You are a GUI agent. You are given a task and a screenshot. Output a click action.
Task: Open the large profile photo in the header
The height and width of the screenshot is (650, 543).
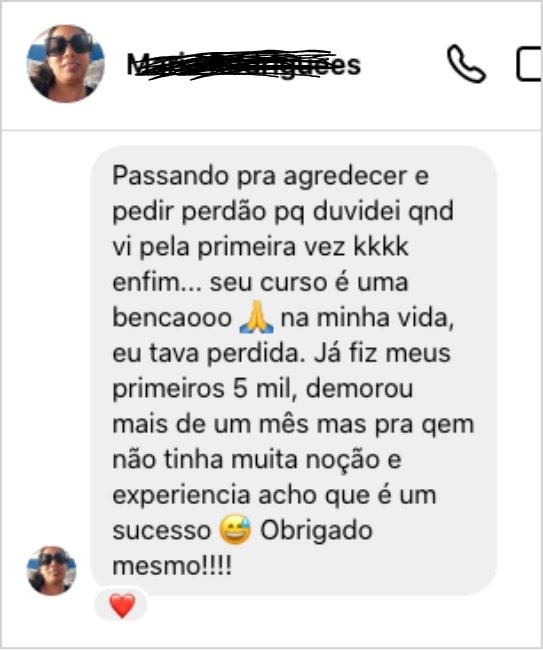click(65, 64)
